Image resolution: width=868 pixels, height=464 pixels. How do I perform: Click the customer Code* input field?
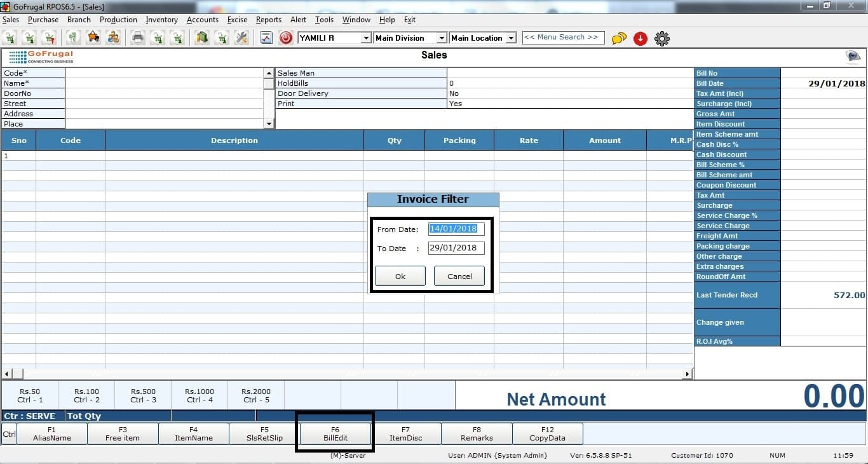tap(165, 73)
